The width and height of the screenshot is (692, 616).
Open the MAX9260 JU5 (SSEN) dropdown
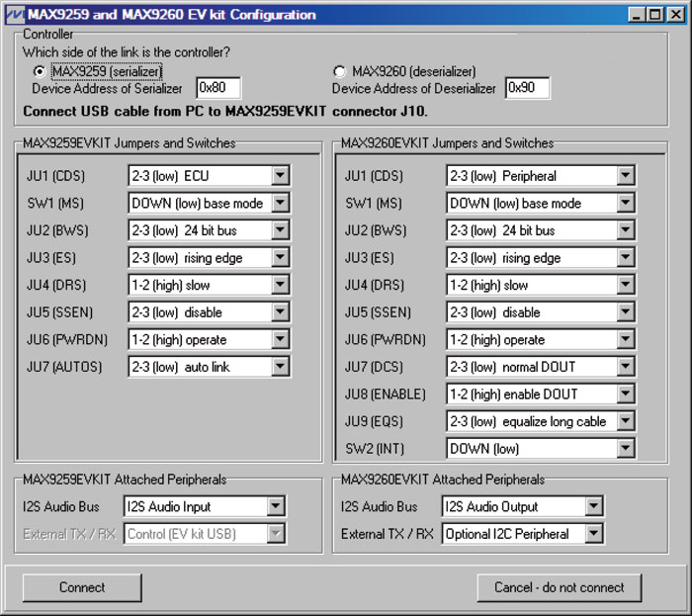coord(541,312)
